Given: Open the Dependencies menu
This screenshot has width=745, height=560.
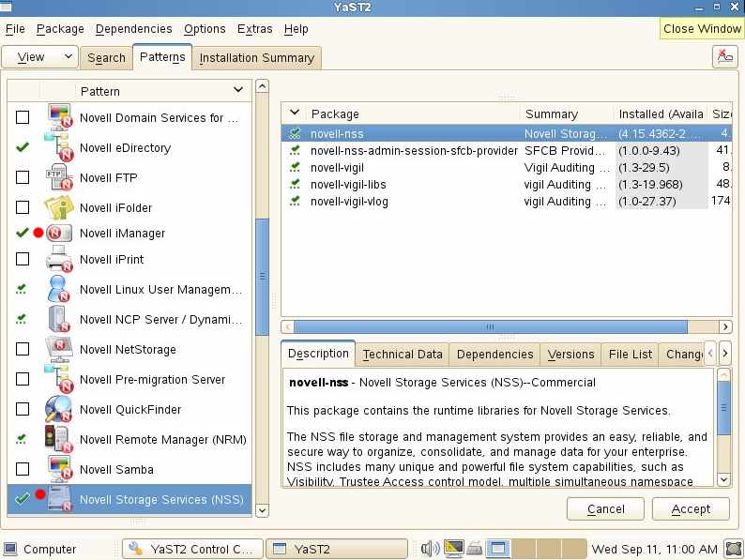Looking at the screenshot, I should pyautogui.click(x=133, y=29).
